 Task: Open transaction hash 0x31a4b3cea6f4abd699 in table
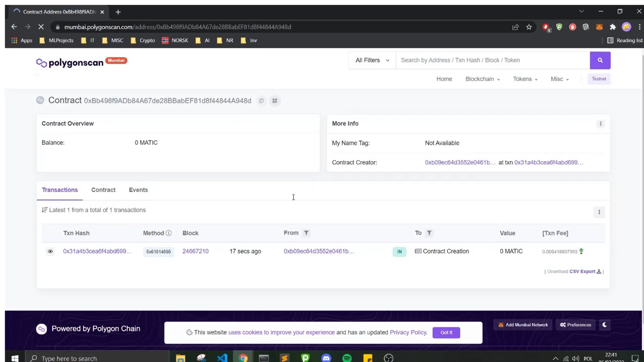(x=97, y=251)
